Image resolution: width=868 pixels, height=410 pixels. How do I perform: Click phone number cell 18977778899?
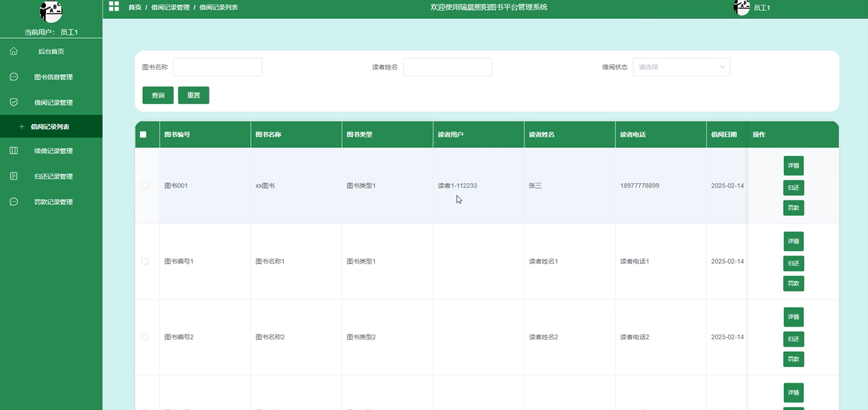click(x=639, y=186)
